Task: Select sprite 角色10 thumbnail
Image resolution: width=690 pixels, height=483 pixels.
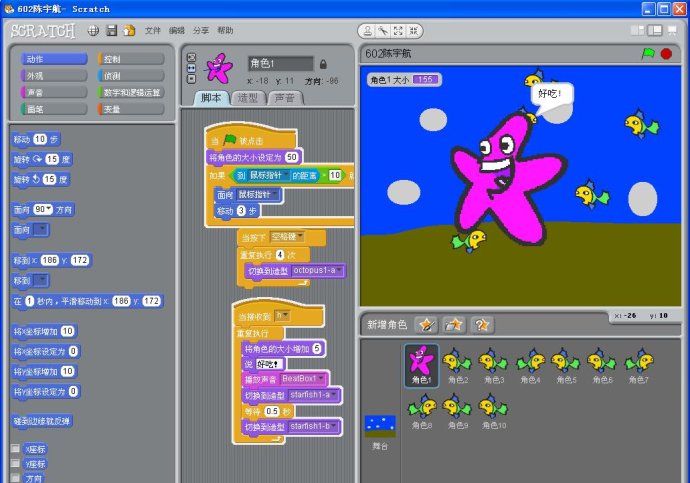Action: [x=494, y=411]
